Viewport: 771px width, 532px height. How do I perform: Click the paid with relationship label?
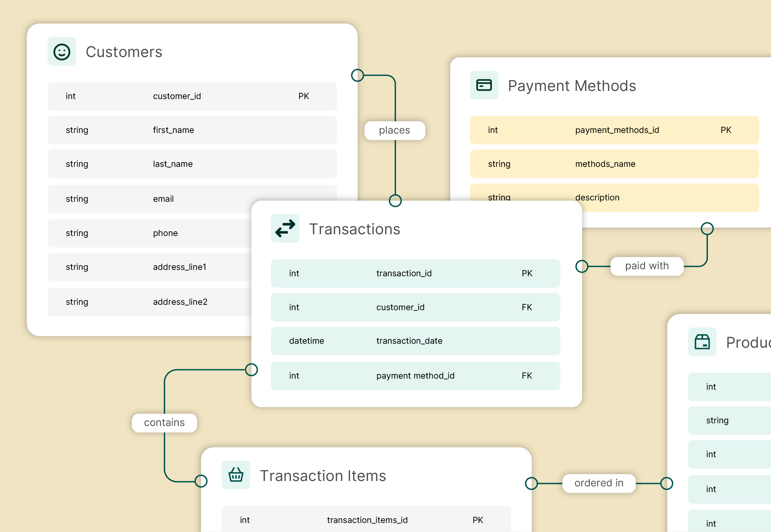coord(646,266)
